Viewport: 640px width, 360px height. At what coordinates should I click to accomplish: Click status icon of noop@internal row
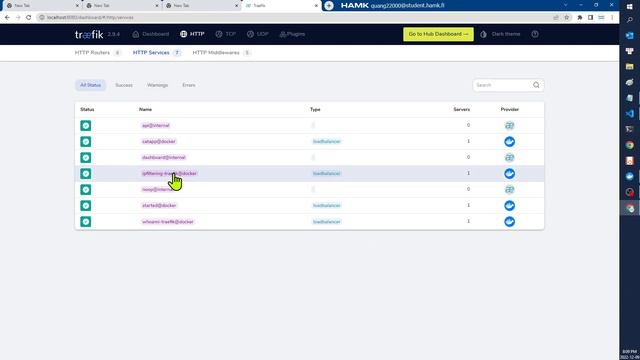click(x=86, y=189)
